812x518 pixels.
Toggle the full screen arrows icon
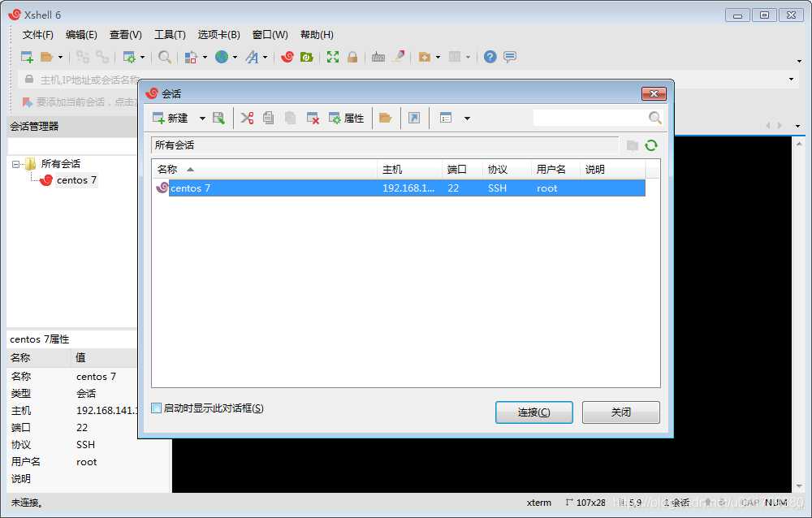333,57
